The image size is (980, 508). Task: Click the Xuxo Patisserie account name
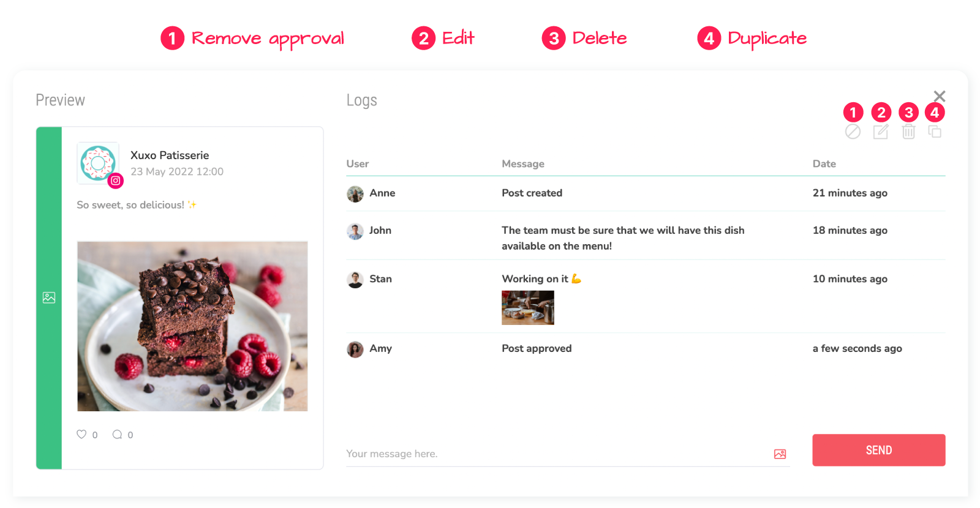click(x=170, y=155)
